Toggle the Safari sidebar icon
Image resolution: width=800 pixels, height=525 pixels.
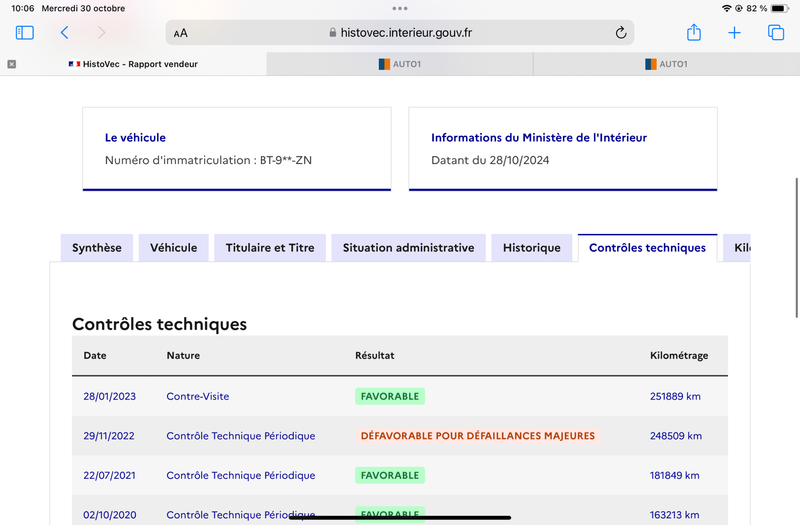coord(24,33)
